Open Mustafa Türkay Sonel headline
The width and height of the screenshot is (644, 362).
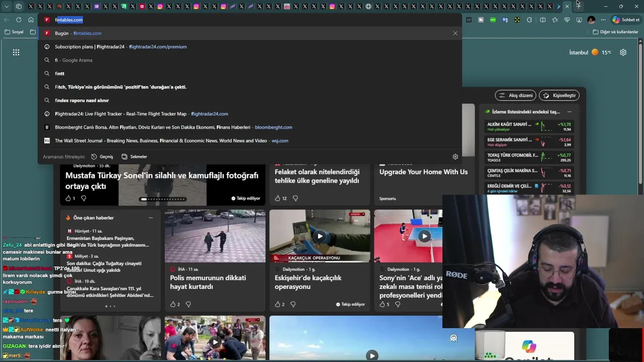click(x=162, y=180)
